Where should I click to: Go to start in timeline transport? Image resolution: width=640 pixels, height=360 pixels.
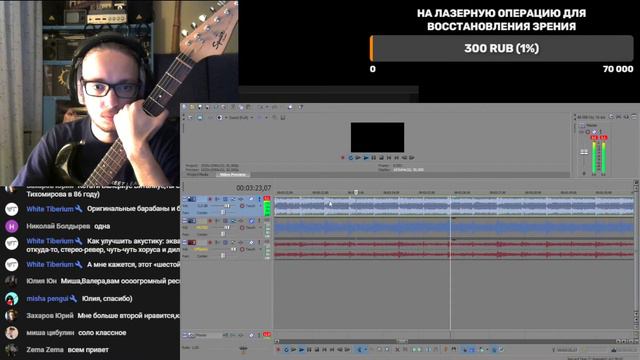(324, 349)
